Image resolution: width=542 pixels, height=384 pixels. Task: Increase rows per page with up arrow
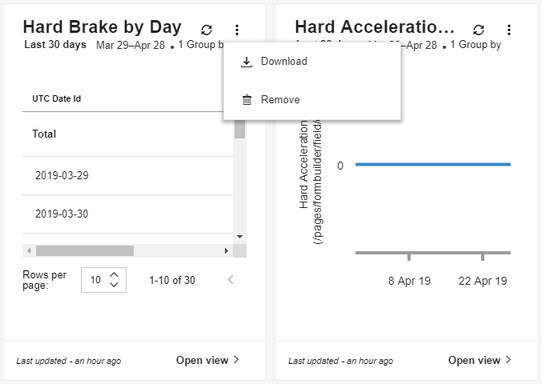[114, 275]
